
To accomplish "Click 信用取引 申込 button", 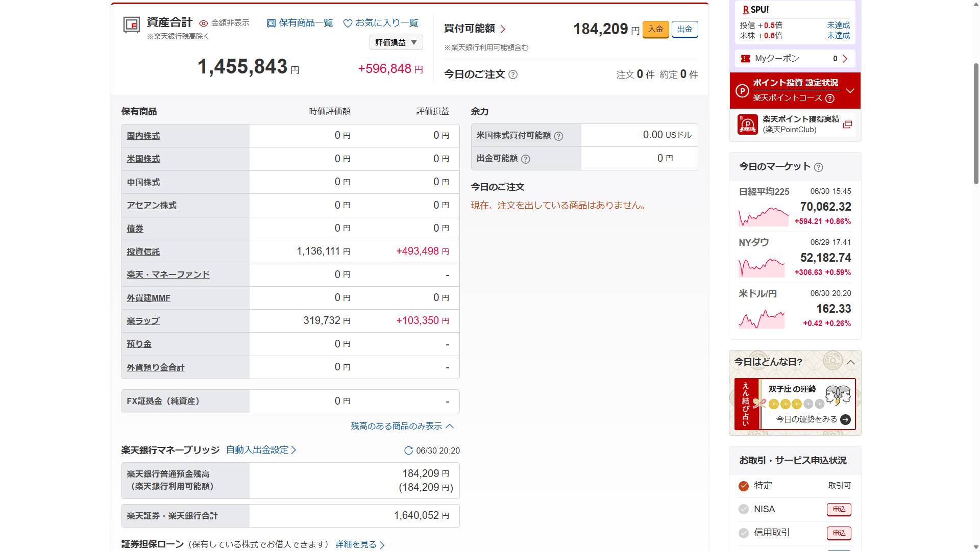I will pos(839,533).
